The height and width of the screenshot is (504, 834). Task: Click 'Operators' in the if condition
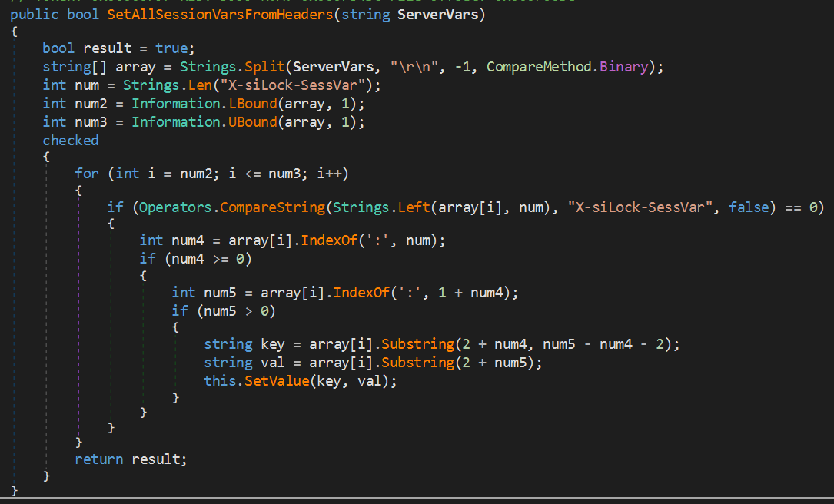point(175,207)
